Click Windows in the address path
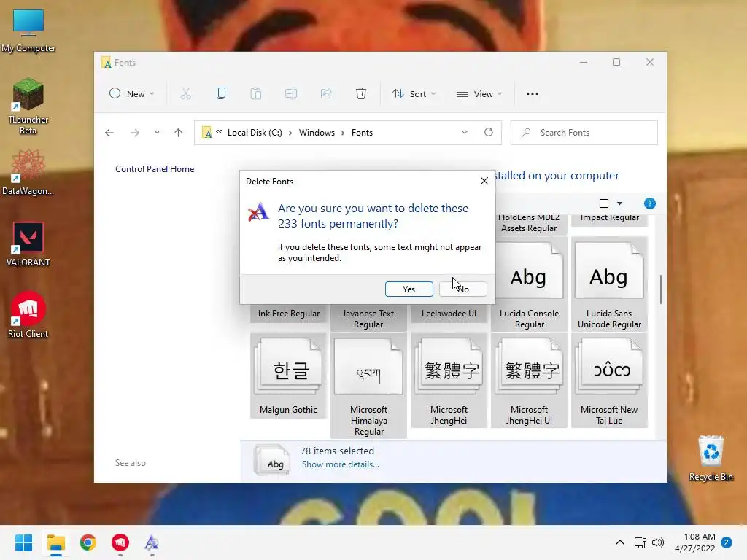 tap(317, 133)
